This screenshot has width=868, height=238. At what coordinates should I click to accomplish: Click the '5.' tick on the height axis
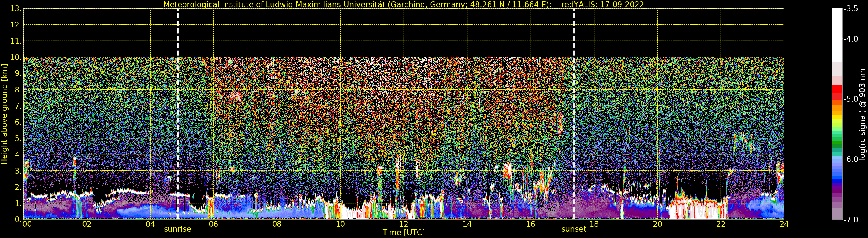point(18,138)
